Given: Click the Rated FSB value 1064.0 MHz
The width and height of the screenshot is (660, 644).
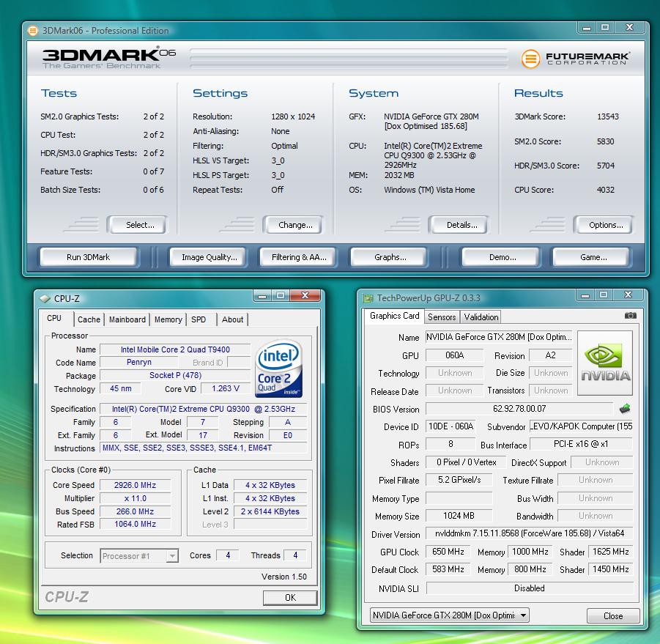Looking at the screenshot, I should pyautogui.click(x=135, y=524).
